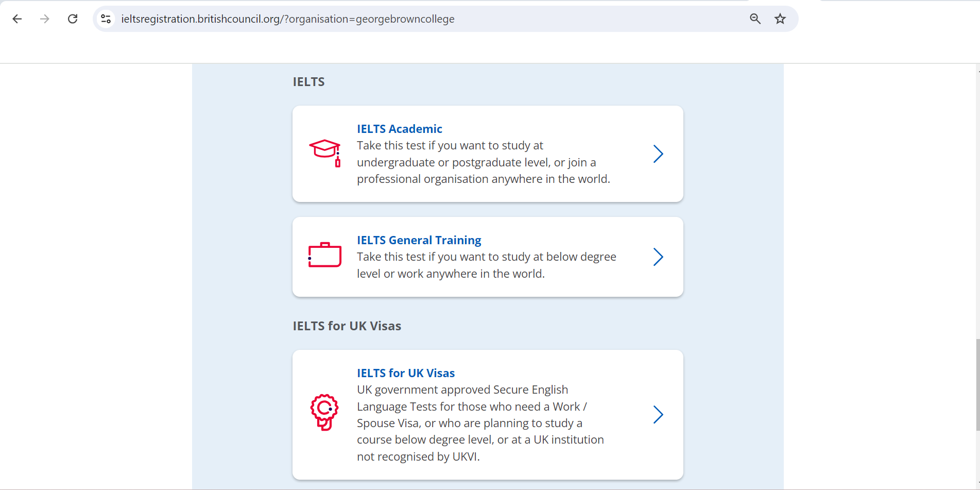Open site permission settings in the address bar
Viewport: 980px width, 490px height.
[x=106, y=19]
